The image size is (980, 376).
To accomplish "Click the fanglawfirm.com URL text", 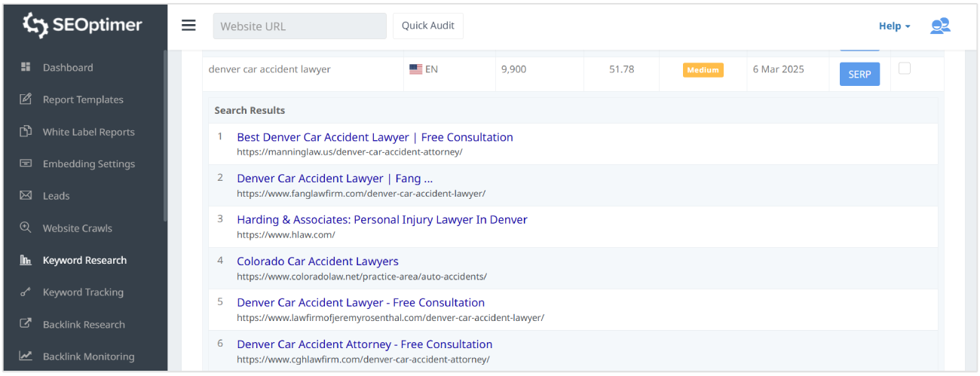I will tap(360, 194).
